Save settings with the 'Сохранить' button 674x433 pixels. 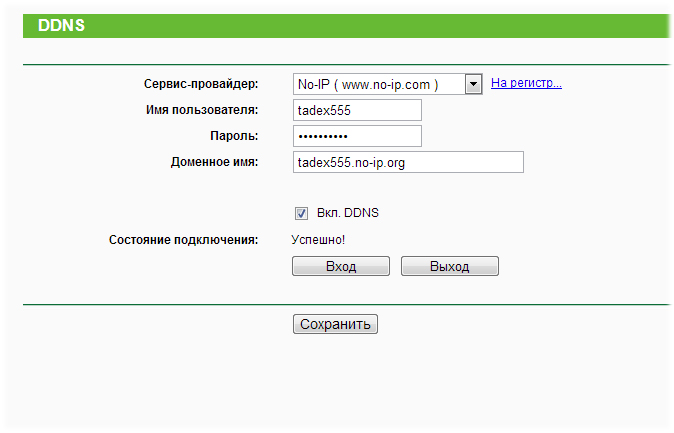coord(335,324)
